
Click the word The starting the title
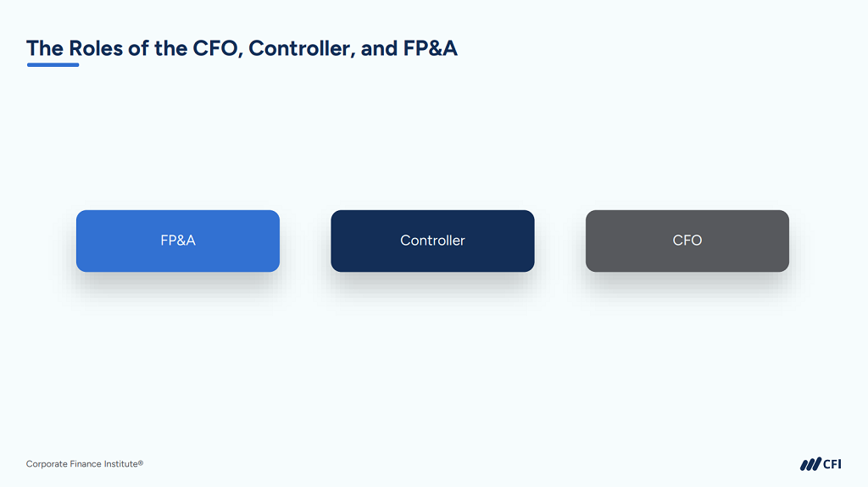click(x=45, y=49)
